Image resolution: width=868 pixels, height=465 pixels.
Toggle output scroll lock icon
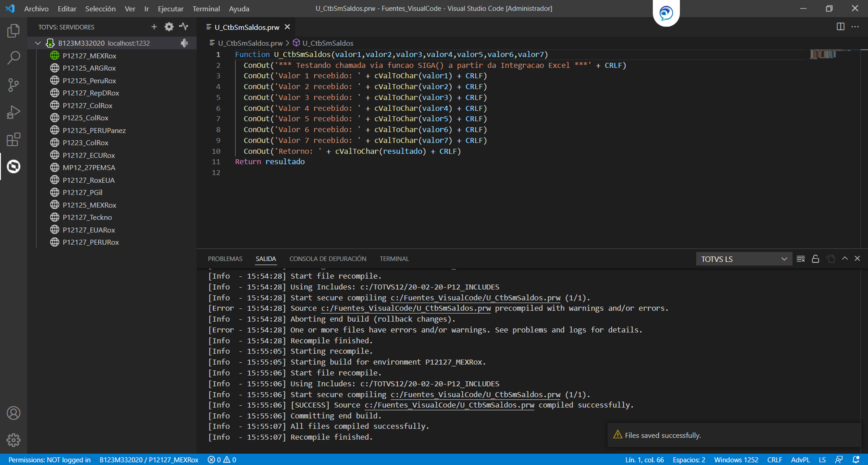coord(815,259)
